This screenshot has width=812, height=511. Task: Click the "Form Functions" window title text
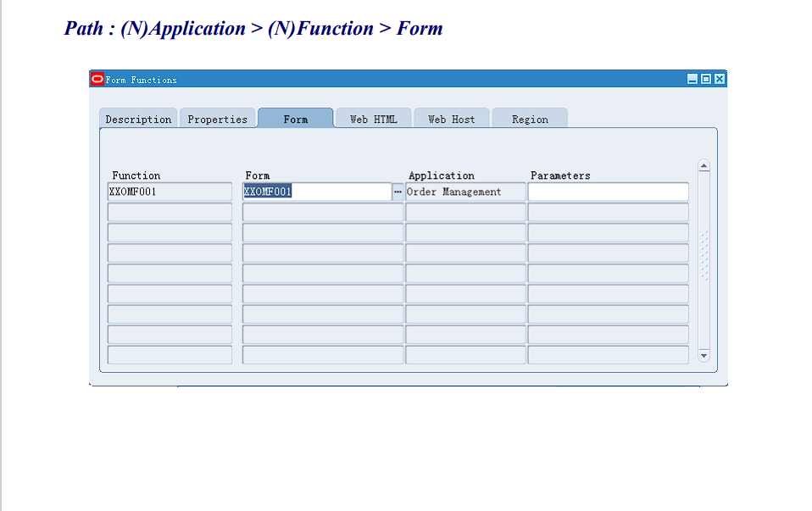(x=142, y=80)
